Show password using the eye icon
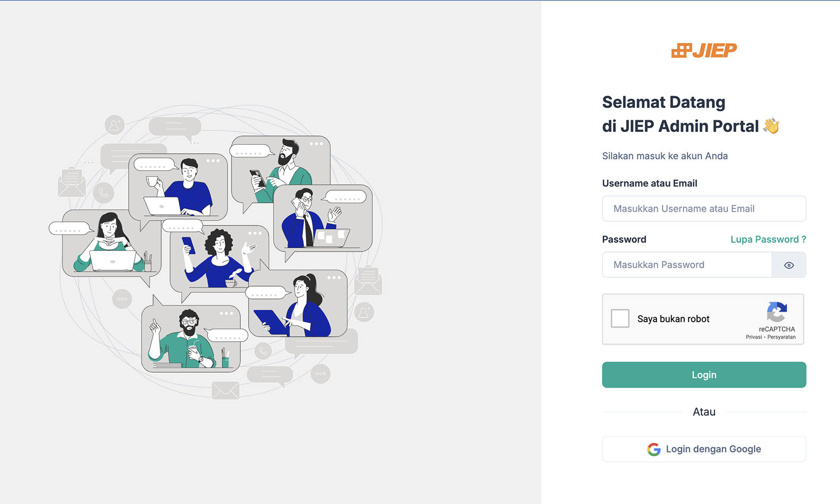This screenshot has height=504, width=840. (789, 265)
